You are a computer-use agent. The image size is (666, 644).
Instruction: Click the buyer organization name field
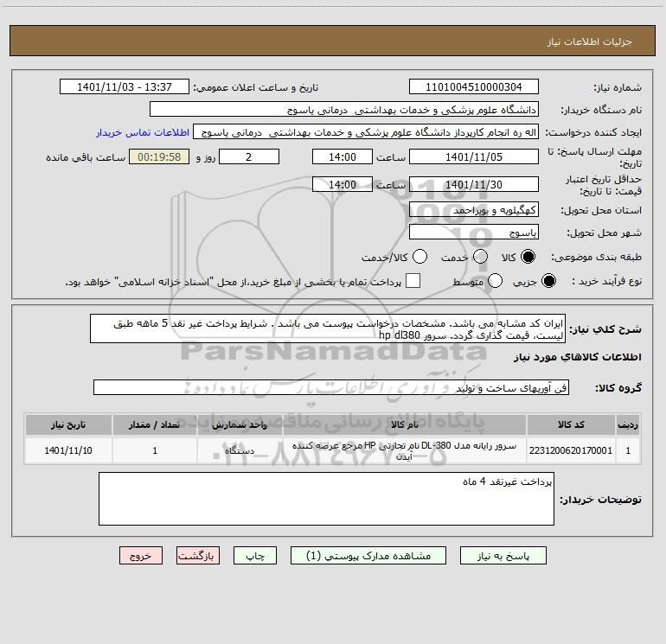344,110
